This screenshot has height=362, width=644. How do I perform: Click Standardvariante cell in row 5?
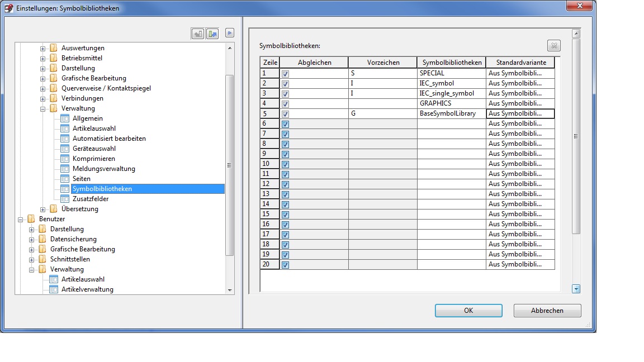520,113
